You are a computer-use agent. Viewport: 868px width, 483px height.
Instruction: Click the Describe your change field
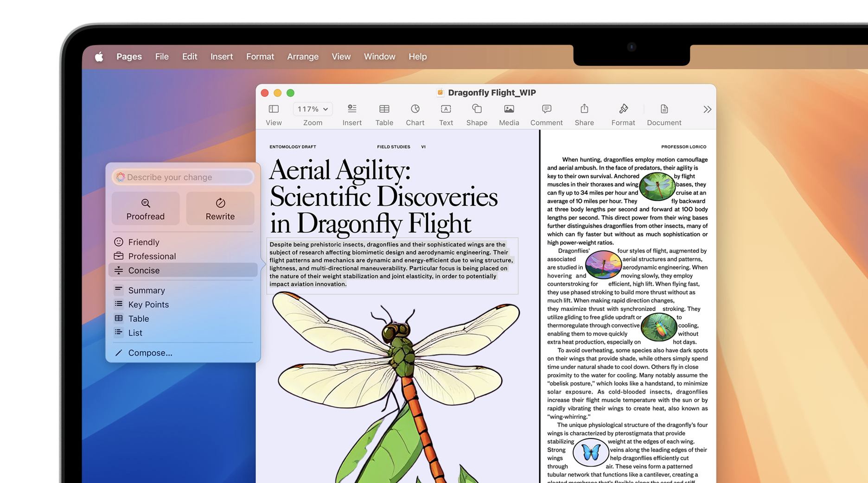[183, 177]
